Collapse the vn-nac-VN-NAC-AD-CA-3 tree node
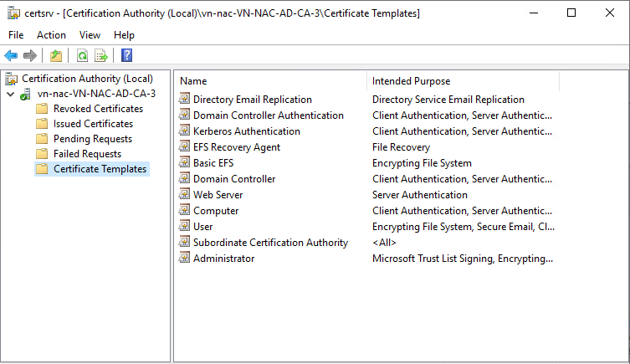 10,95
